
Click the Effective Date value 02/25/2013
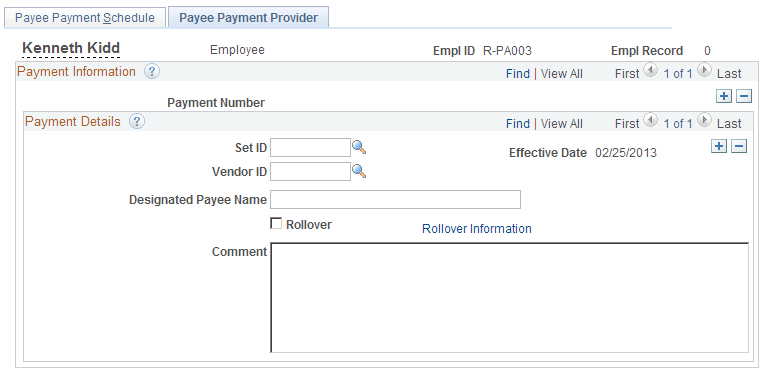(x=626, y=153)
